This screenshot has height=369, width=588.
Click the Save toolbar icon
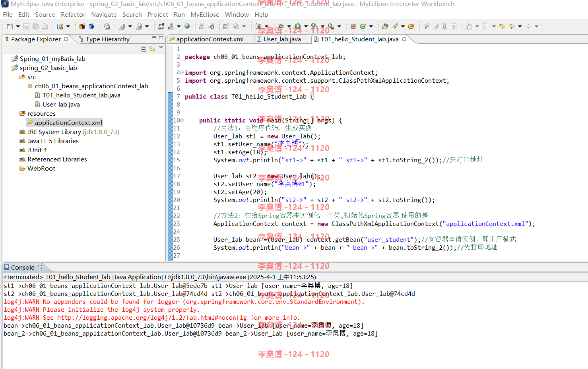pos(26,26)
